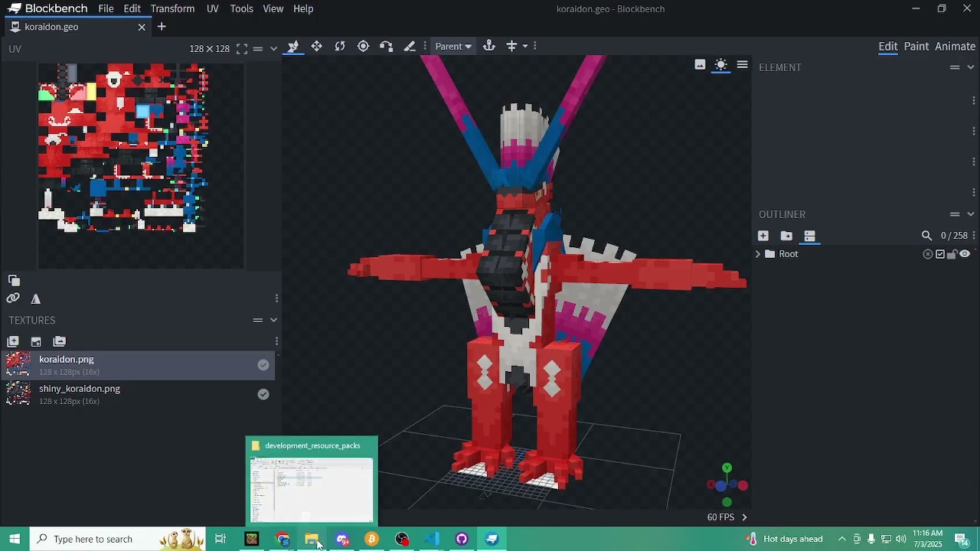Open Outliner toolbar three-dot menu
The image size is (980, 551).
tap(974, 236)
